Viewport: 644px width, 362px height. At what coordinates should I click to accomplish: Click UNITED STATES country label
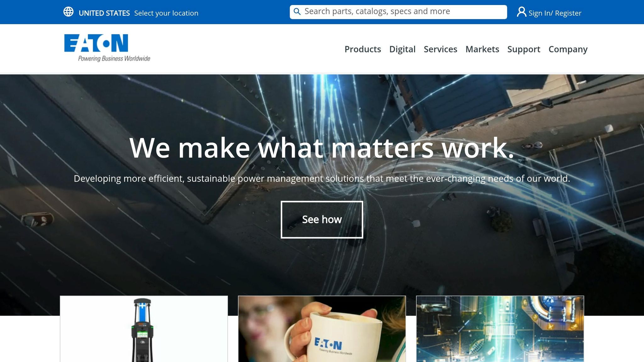pos(104,13)
